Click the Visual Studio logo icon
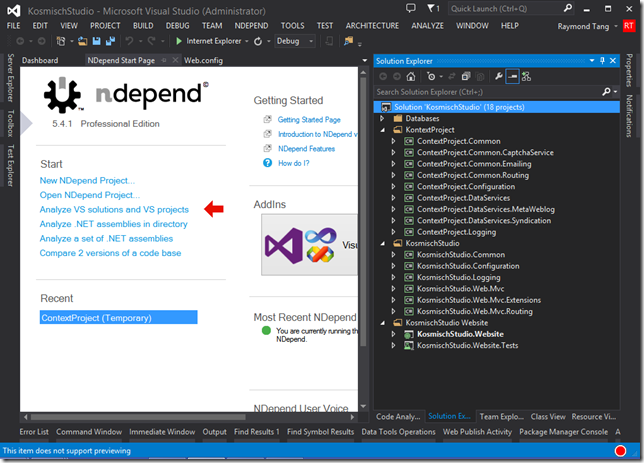 coord(14,11)
